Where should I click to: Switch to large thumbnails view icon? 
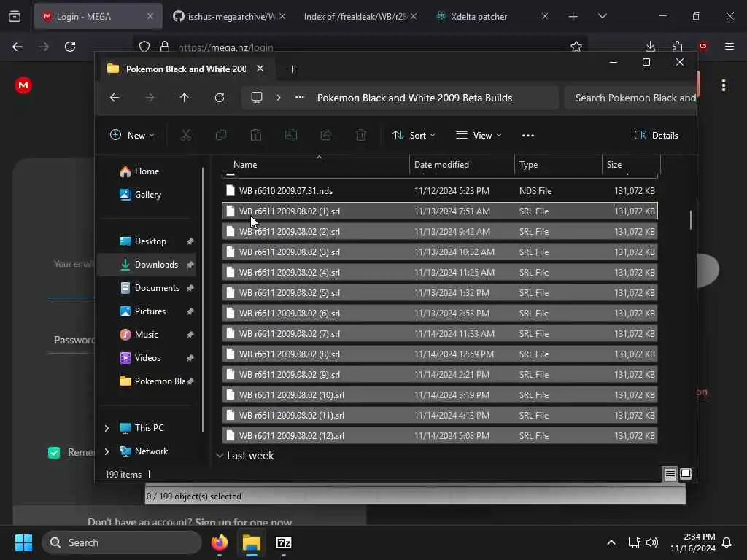(x=686, y=474)
